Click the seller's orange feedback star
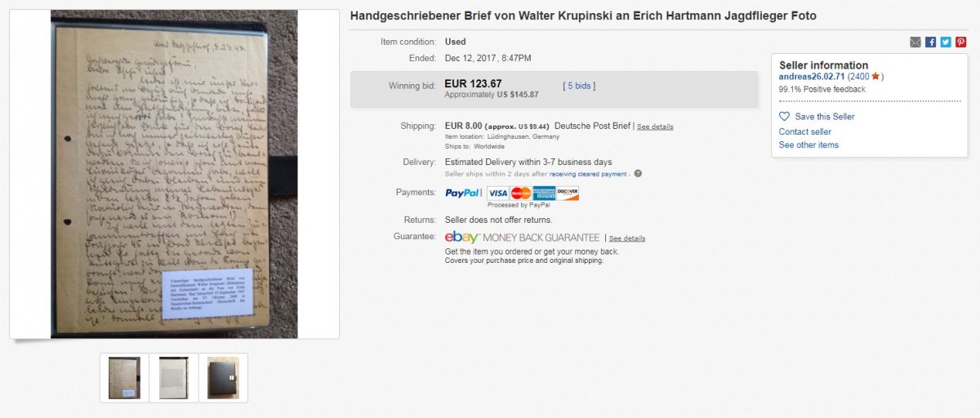Image resolution: width=980 pixels, height=418 pixels. [875, 76]
